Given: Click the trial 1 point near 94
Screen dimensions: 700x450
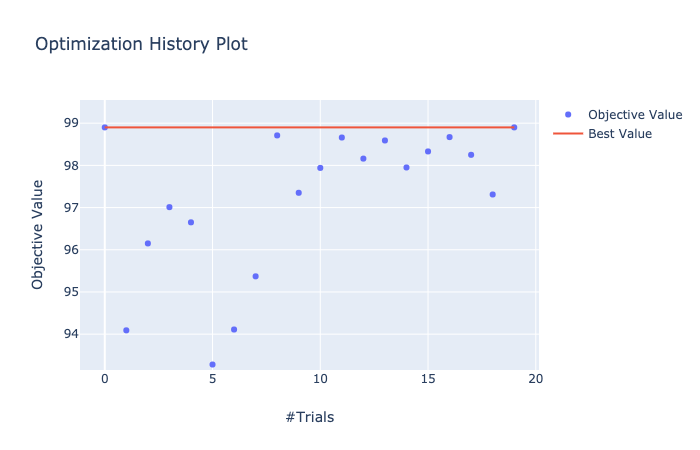Looking at the screenshot, I should [x=126, y=330].
